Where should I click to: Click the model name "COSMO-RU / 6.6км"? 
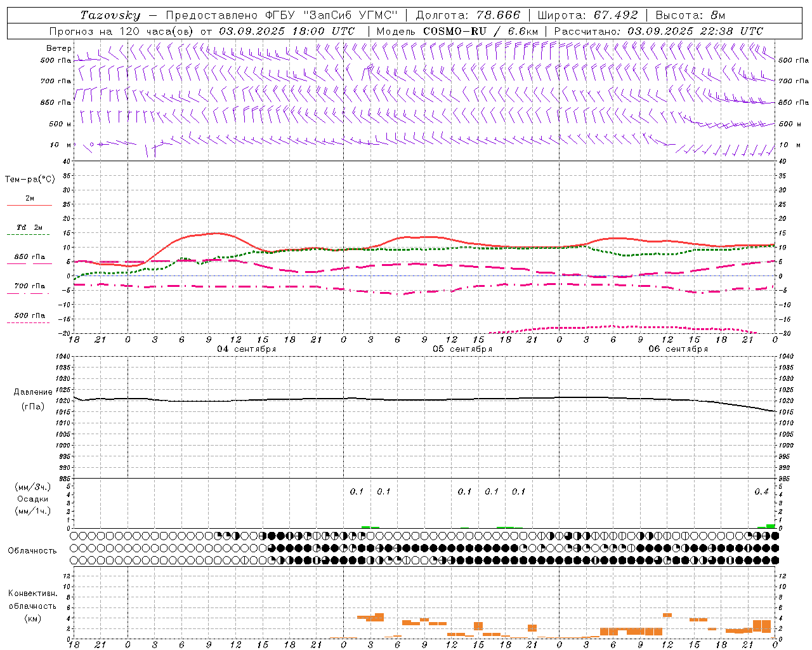pos(481,31)
